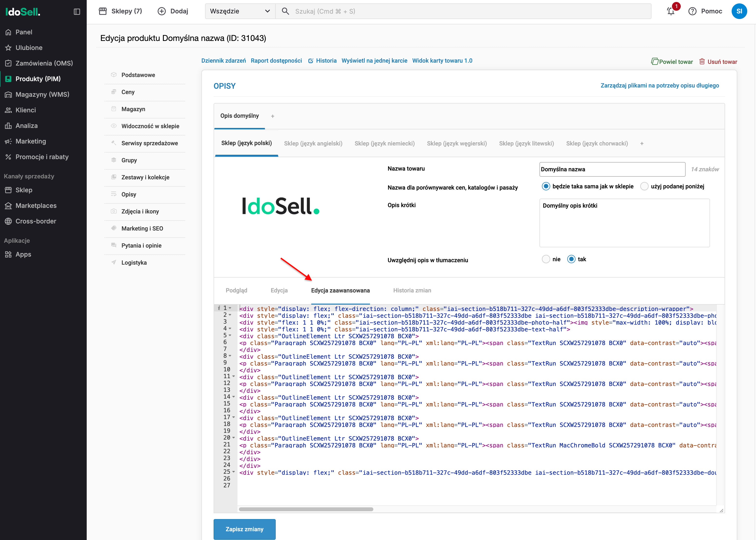This screenshot has height=540, width=756.
Task: Click the IdoSell logo in sidebar
Action: pos(23,12)
